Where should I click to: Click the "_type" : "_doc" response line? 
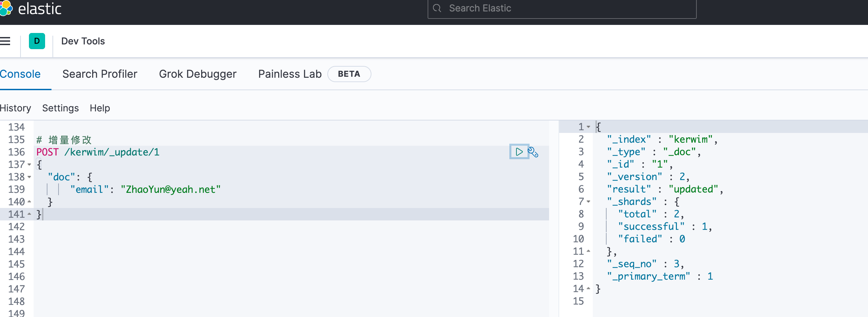(654, 152)
